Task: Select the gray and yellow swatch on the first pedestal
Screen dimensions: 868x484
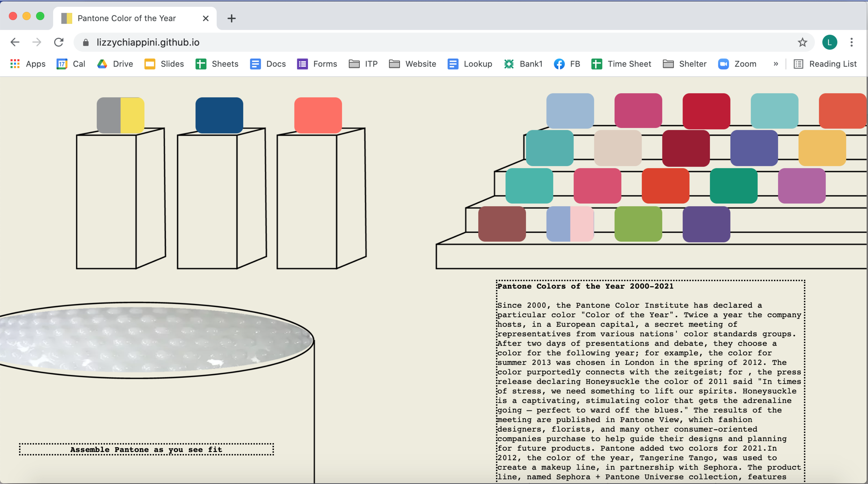Action: click(x=120, y=115)
